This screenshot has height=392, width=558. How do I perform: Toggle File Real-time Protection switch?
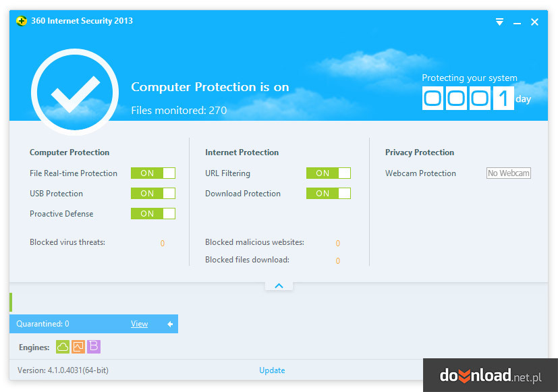click(153, 173)
